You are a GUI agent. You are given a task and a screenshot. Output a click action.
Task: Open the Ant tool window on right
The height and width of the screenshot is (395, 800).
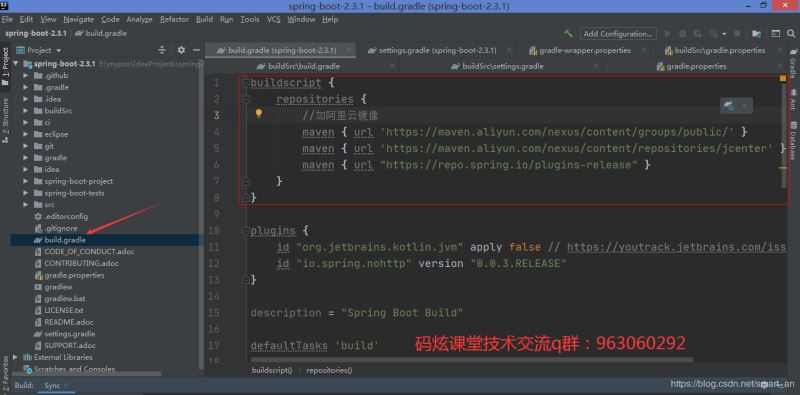coord(793,100)
